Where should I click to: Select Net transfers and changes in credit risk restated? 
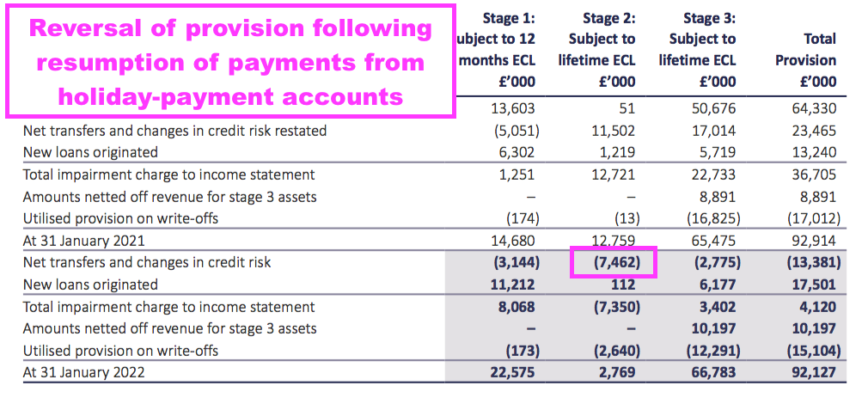(174, 131)
